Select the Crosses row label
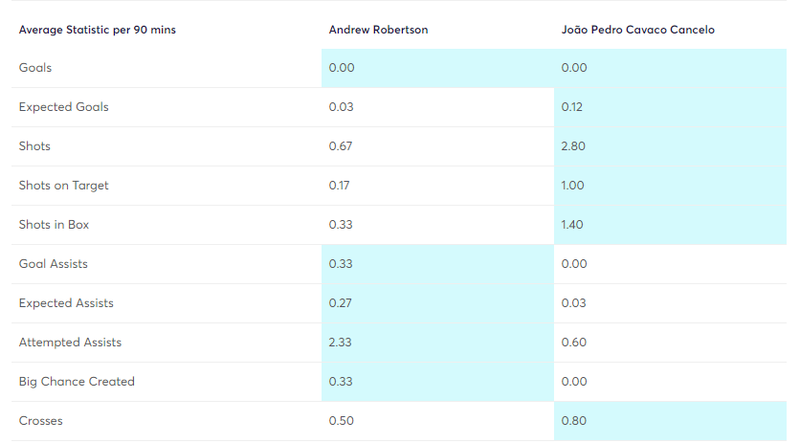The width and height of the screenshot is (800, 443). pos(41,421)
